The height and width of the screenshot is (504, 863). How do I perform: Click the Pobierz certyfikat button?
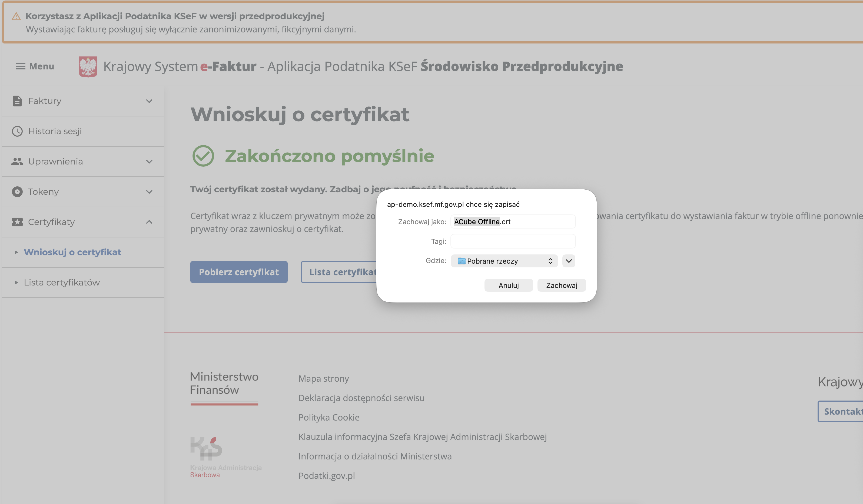coord(239,272)
